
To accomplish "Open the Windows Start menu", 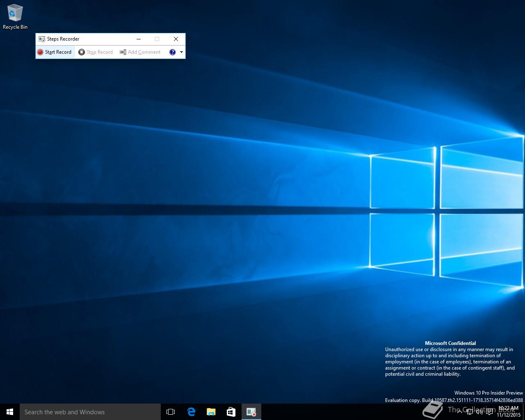I will (x=10, y=412).
